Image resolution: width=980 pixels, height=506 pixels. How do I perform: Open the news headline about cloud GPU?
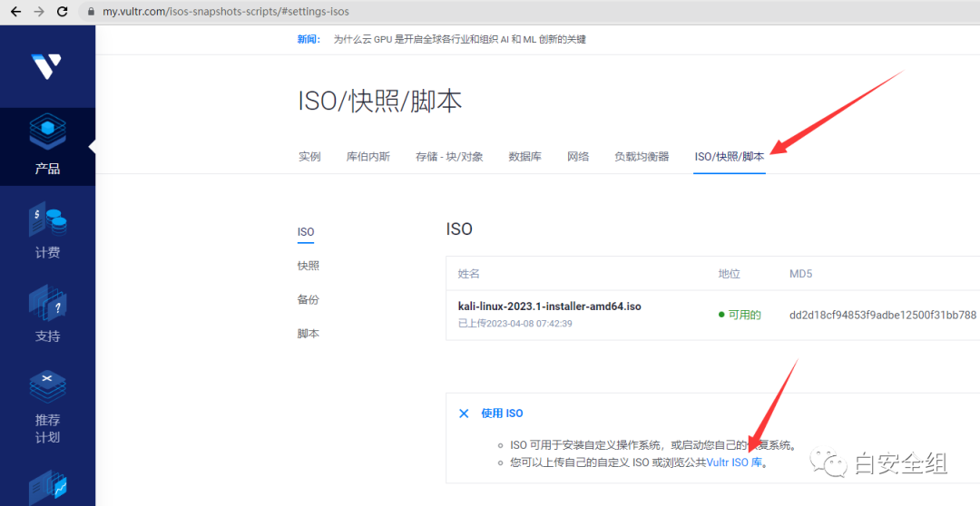pos(459,39)
